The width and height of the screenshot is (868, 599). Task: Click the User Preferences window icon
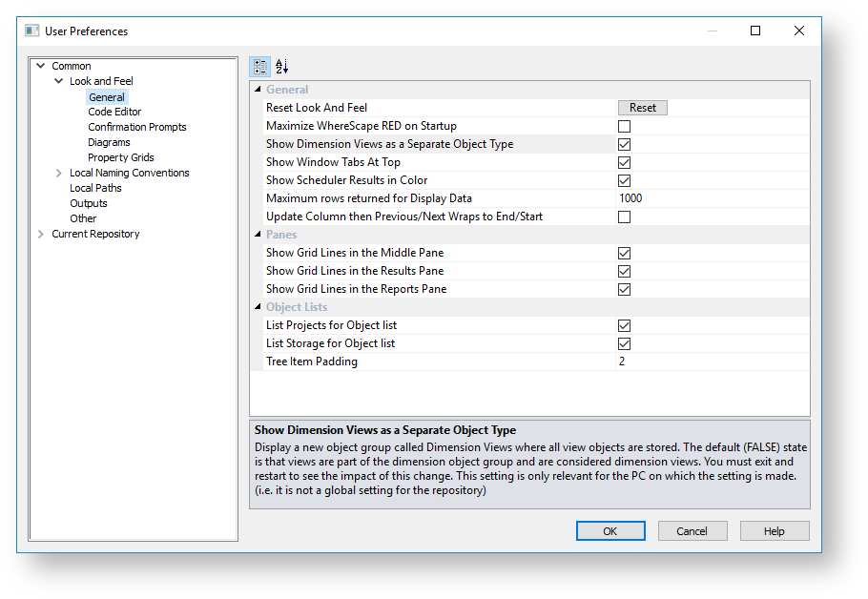click(x=32, y=31)
